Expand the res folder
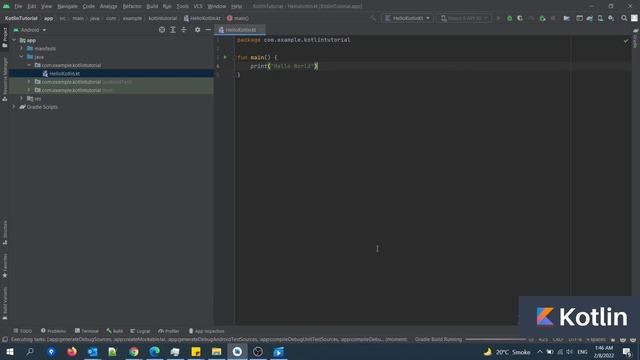 (x=22, y=98)
